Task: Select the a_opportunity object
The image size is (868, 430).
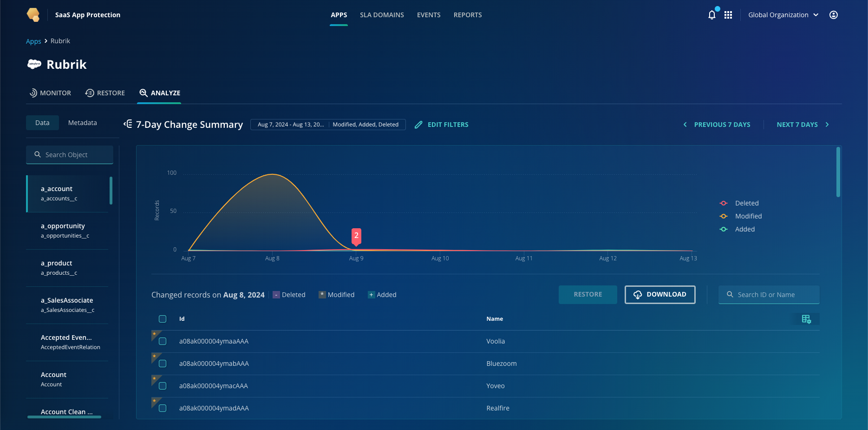Action: [68, 231]
